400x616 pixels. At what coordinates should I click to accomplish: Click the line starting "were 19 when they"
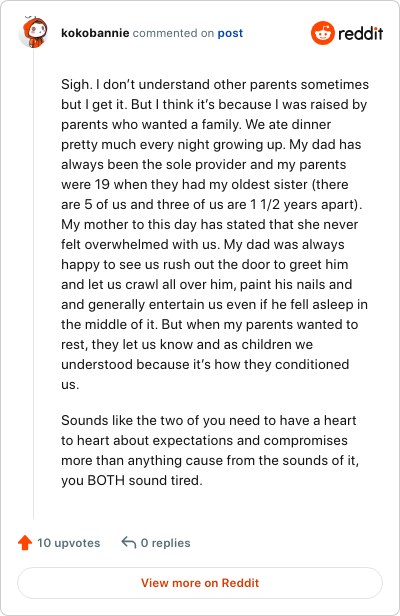[205, 184]
